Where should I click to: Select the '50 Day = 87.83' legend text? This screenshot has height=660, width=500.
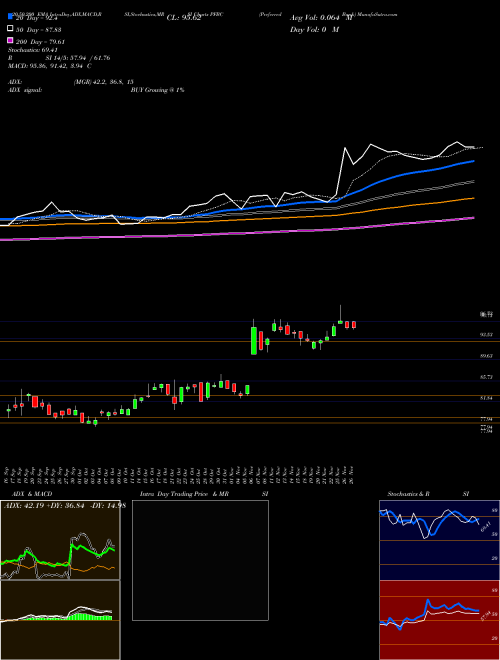pos(38,29)
